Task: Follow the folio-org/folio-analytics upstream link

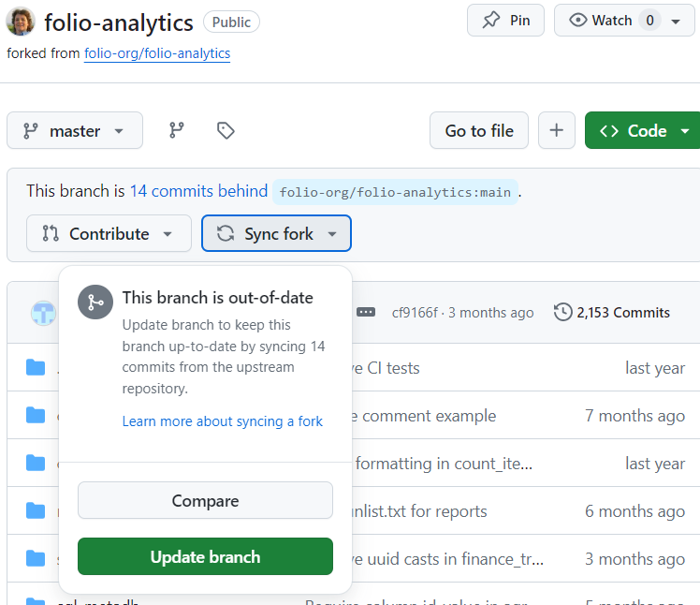Action: 157,53
